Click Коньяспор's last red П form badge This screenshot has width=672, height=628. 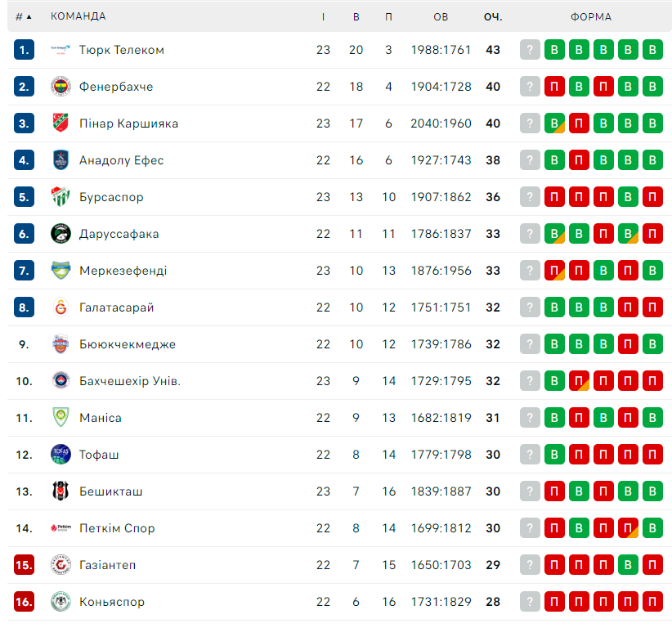[652, 602]
